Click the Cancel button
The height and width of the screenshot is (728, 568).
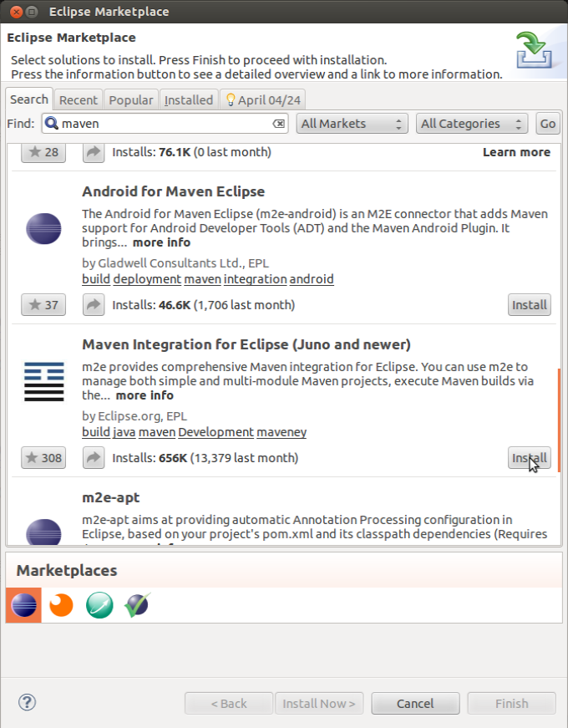pos(415,704)
